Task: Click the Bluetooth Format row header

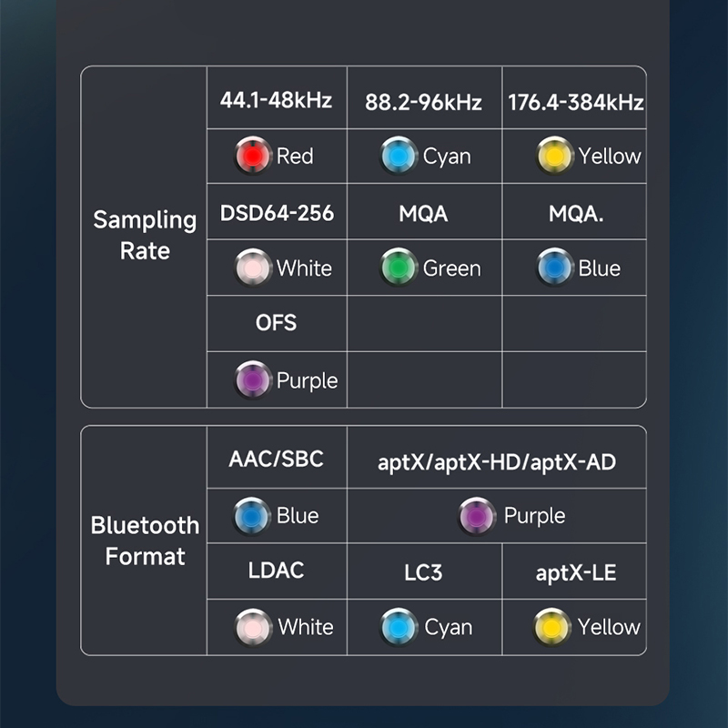Action: pos(145,541)
